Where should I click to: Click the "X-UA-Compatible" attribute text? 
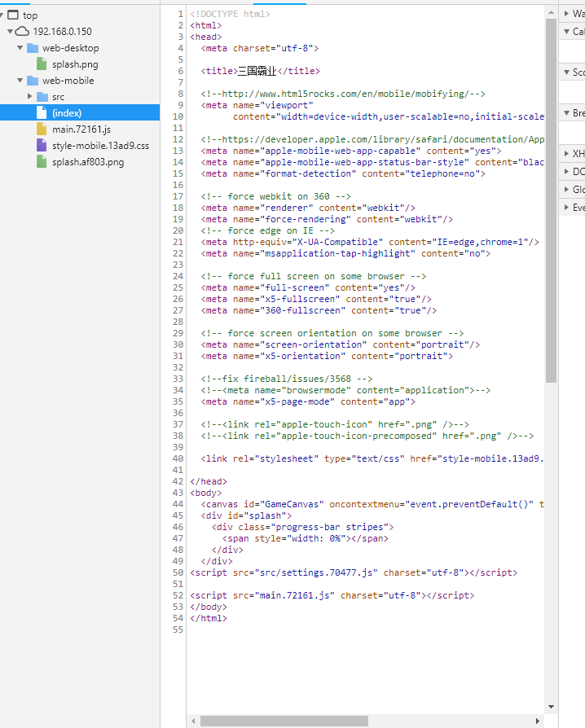pyautogui.click(x=338, y=242)
